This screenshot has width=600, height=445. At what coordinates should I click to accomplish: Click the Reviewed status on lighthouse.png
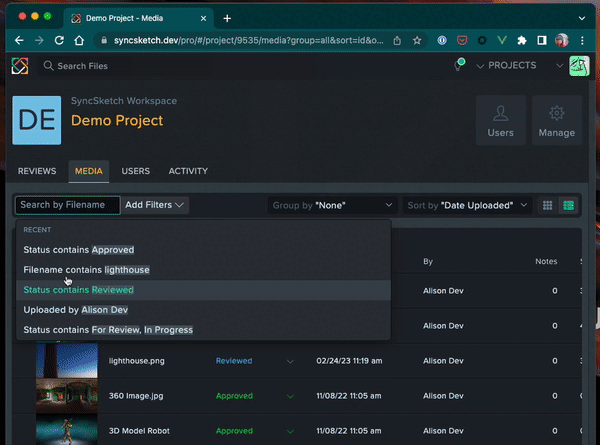[x=234, y=361]
